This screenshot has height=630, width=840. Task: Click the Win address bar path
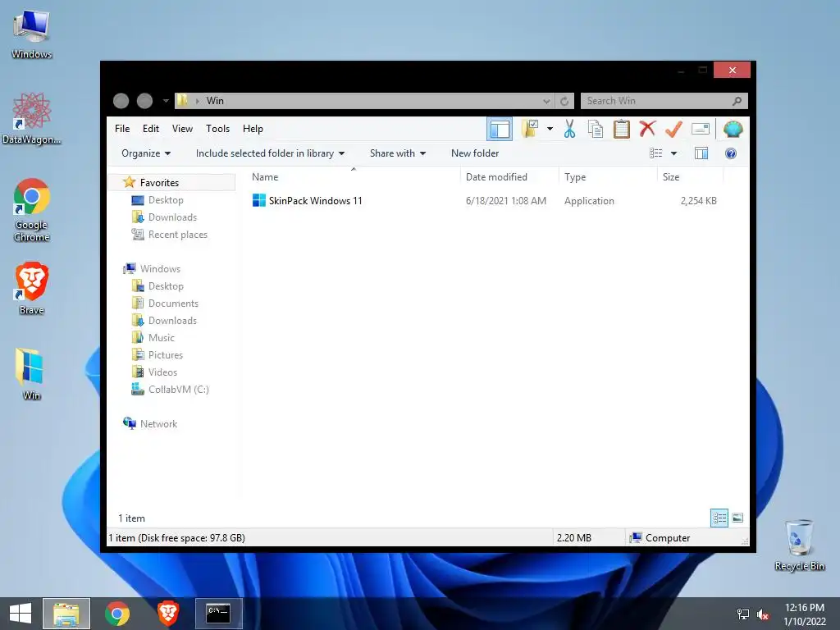pos(216,101)
